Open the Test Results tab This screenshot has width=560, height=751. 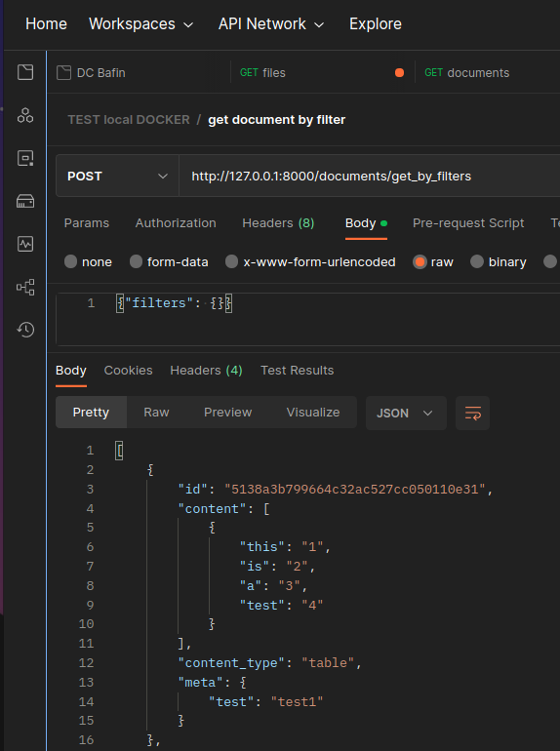(297, 371)
